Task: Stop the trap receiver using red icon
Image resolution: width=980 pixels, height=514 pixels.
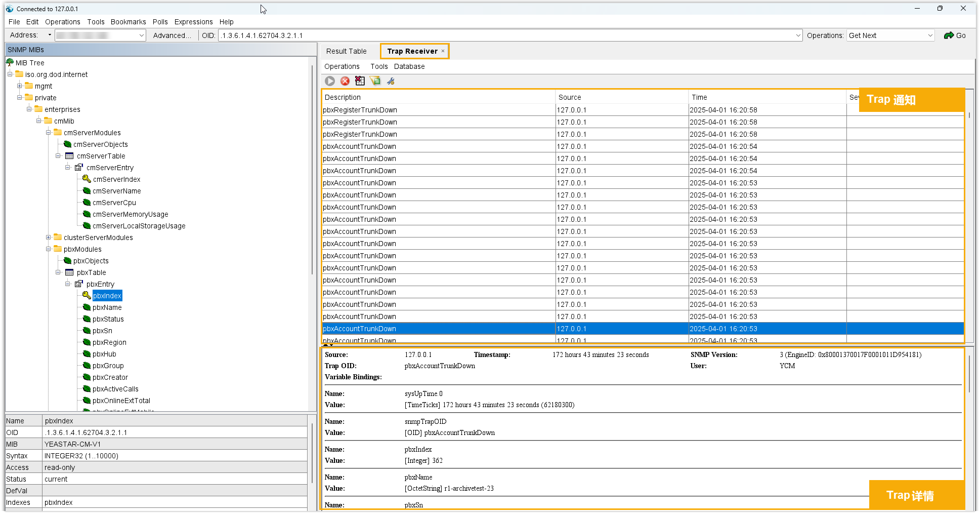Action: [345, 81]
